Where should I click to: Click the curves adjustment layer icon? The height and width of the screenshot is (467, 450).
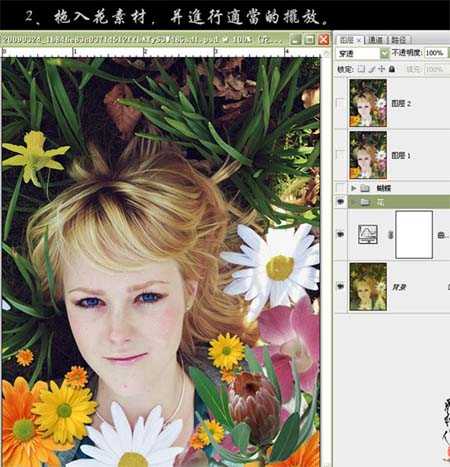coord(368,234)
